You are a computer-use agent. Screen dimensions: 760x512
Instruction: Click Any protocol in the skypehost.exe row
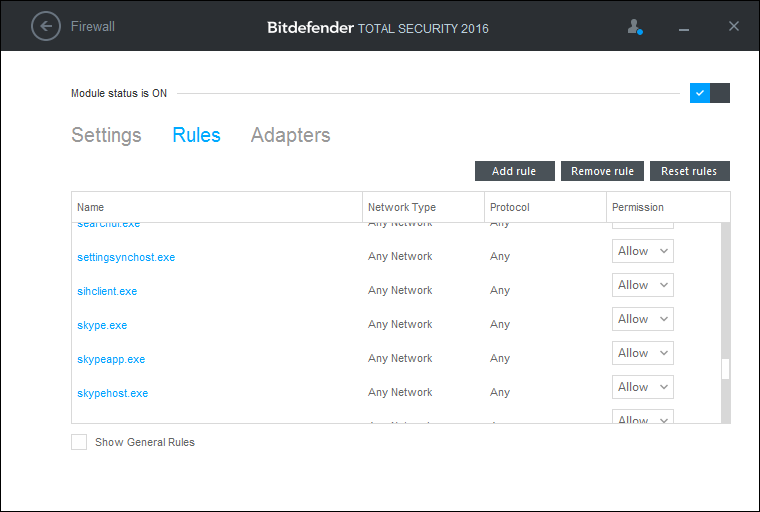(500, 392)
